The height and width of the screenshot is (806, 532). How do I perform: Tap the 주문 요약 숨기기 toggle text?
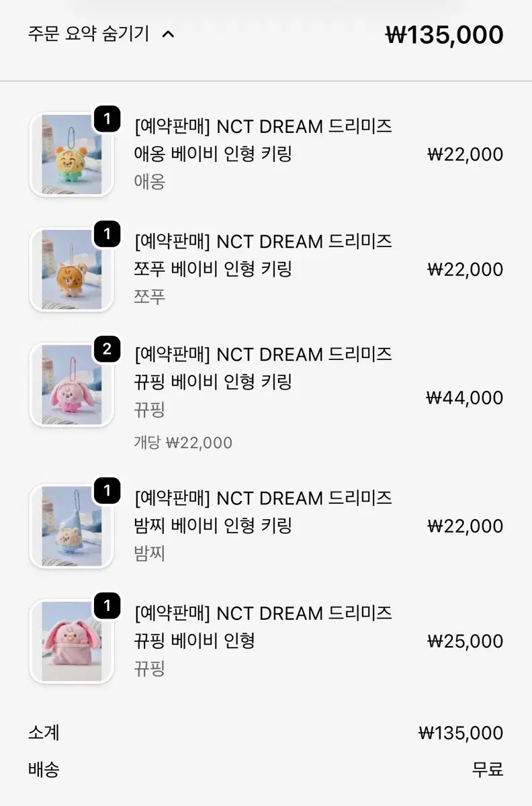tap(89, 34)
